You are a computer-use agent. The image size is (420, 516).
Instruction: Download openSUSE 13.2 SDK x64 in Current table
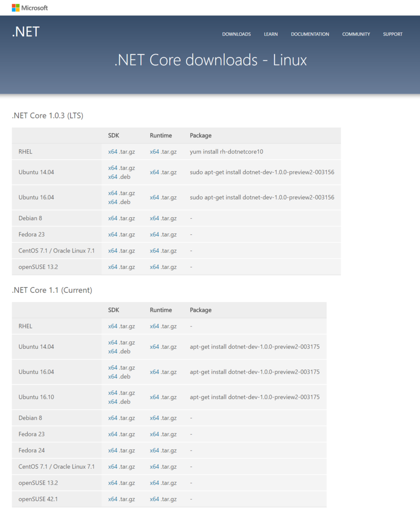pos(113,483)
